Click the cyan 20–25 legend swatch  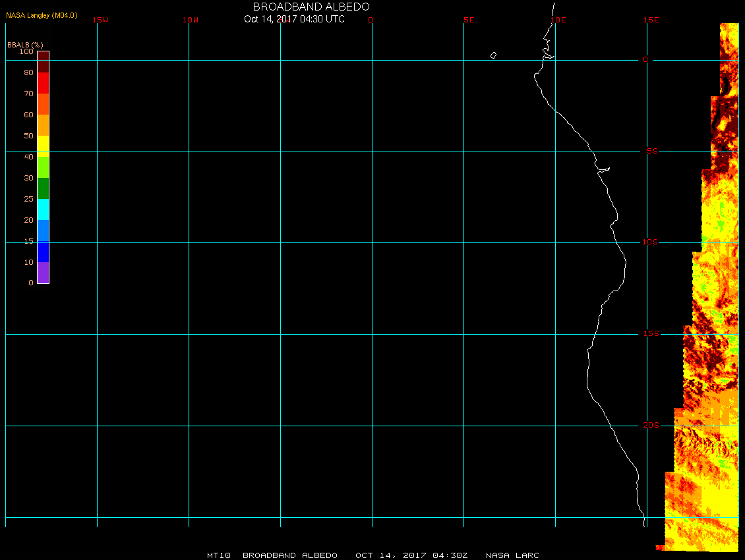44,210
